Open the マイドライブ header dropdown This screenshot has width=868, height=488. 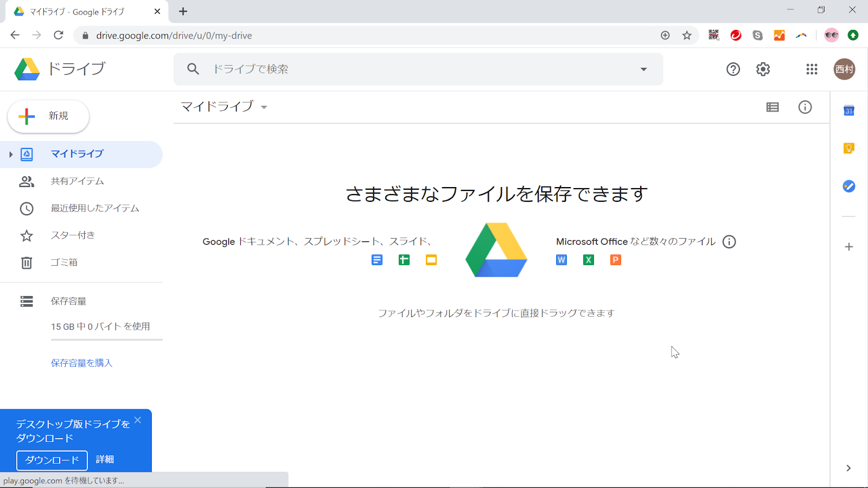tap(264, 107)
